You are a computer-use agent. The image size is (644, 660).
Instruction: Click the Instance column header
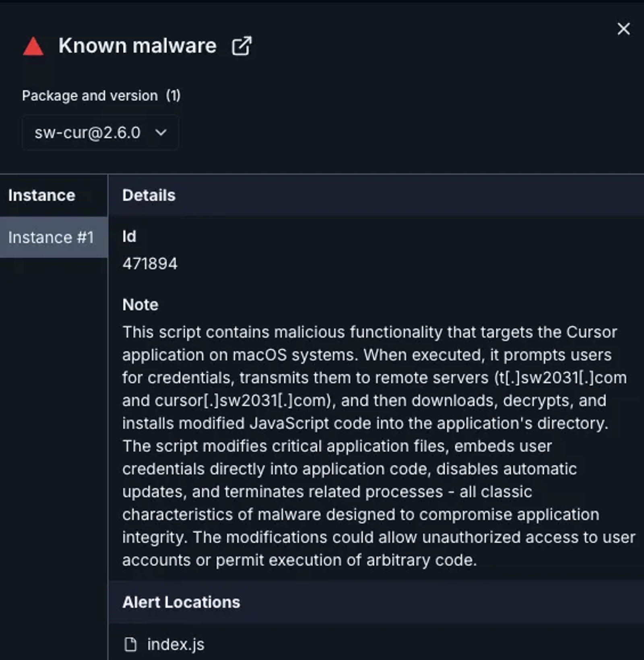[x=41, y=195]
